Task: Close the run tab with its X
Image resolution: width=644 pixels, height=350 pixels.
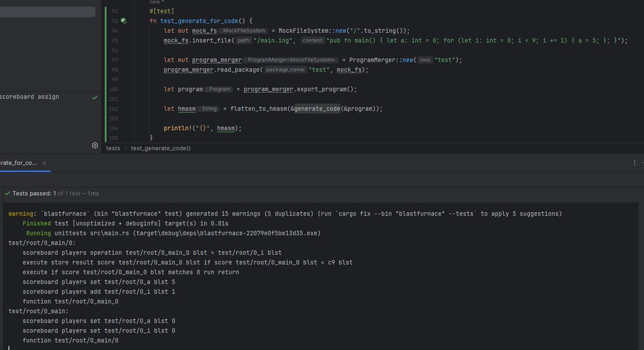Action: point(45,162)
